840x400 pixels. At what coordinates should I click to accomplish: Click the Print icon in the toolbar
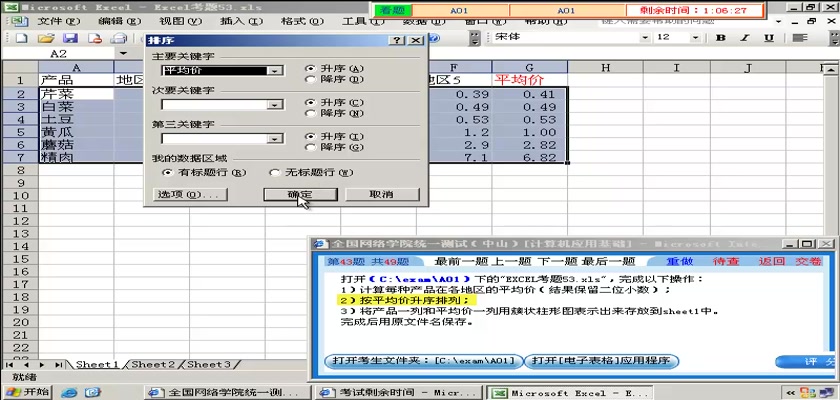pos(118,38)
